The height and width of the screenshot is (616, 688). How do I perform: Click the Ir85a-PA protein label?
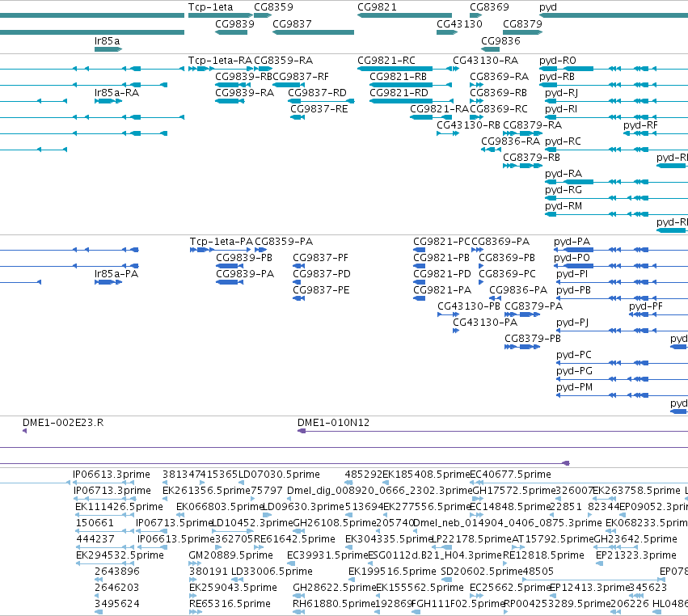(x=116, y=274)
